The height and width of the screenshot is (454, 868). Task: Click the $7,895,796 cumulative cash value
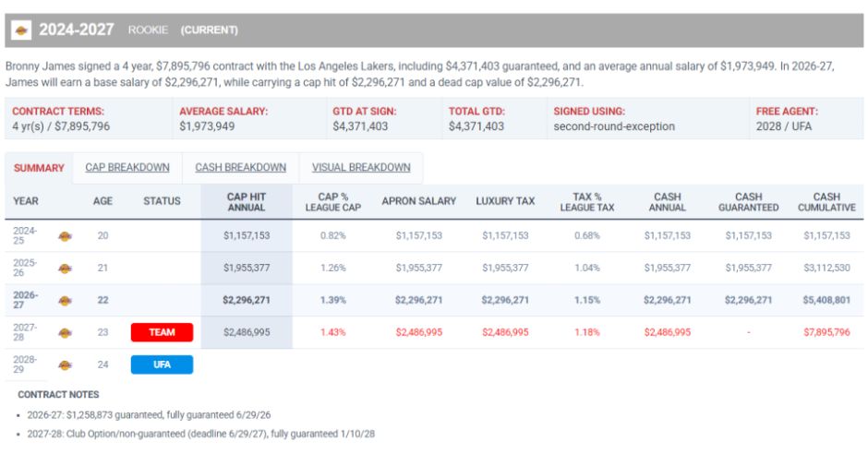(826, 332)
